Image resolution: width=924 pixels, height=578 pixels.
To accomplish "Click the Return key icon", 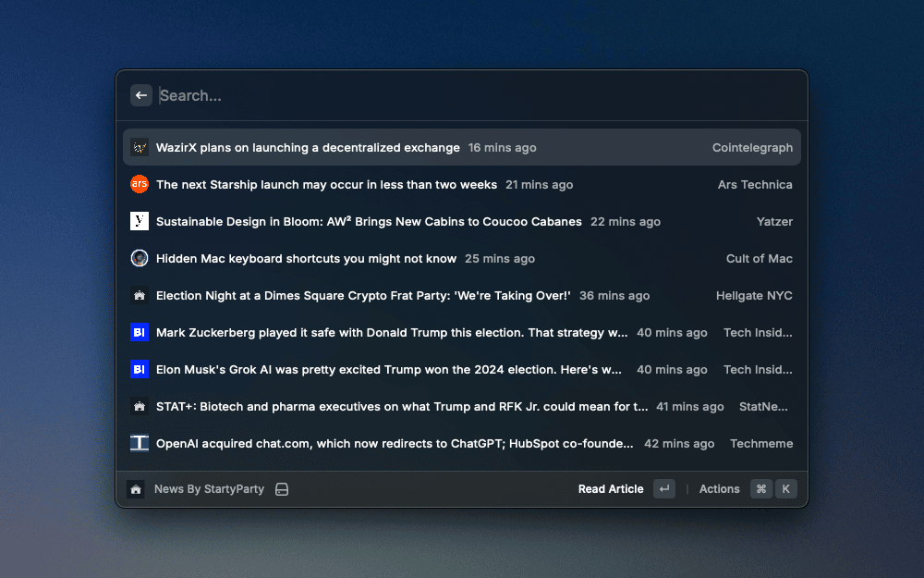I will 664,489.
